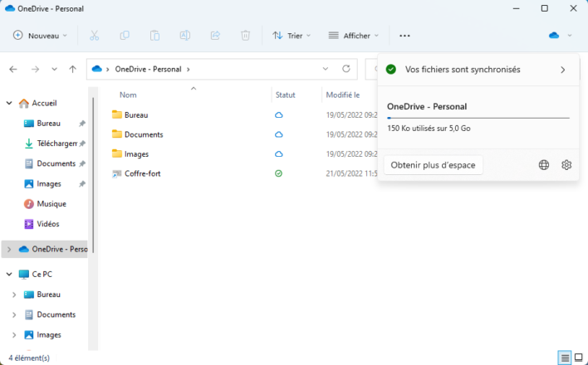Switch to details view icon in status bar
Image resolution: width=588 pixels, height=365 pixels.
(565, 358)
